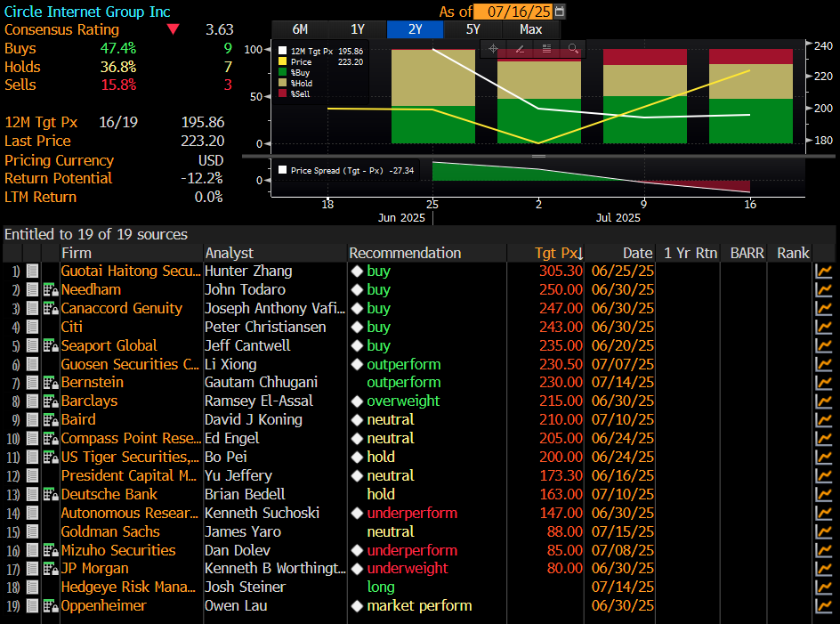
Task: Open the calendar icon next to As of date
Action: (x=560, y=12)
